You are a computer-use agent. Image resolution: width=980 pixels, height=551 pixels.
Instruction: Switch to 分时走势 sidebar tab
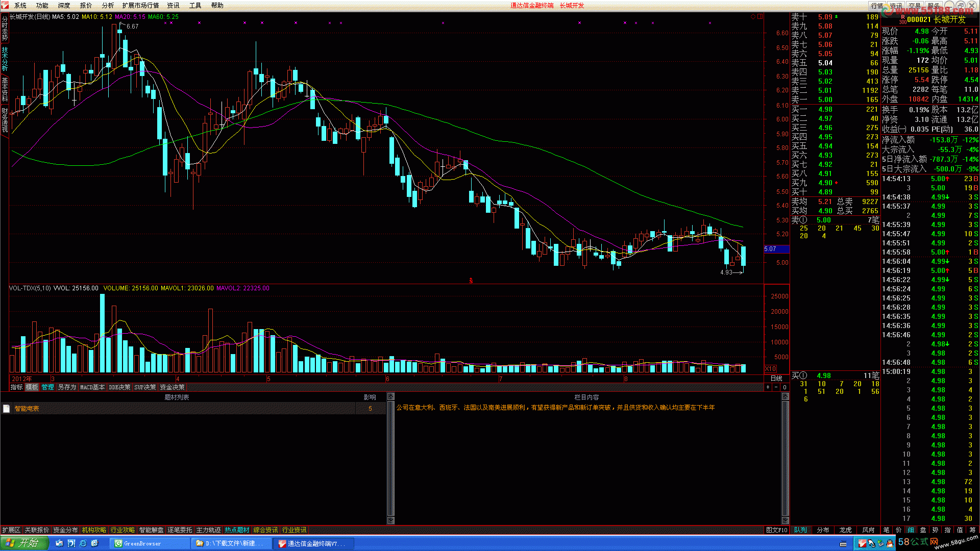pos(5,29)
